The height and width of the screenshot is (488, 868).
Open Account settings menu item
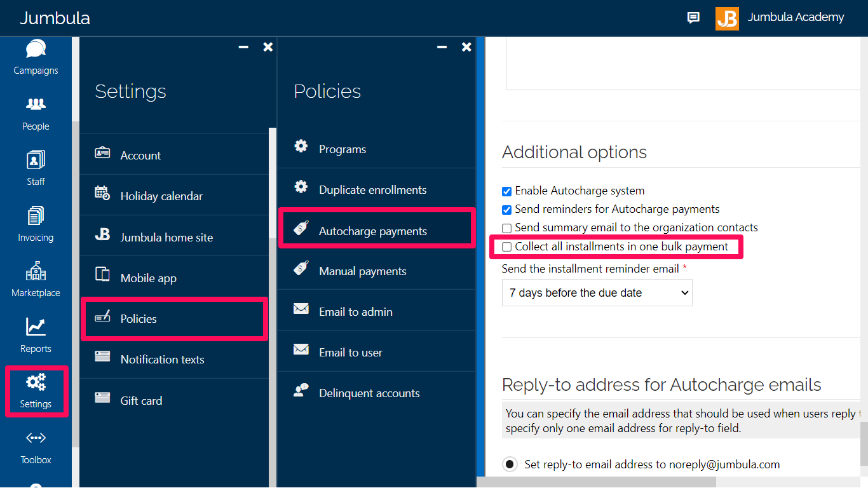pos(174,155)
